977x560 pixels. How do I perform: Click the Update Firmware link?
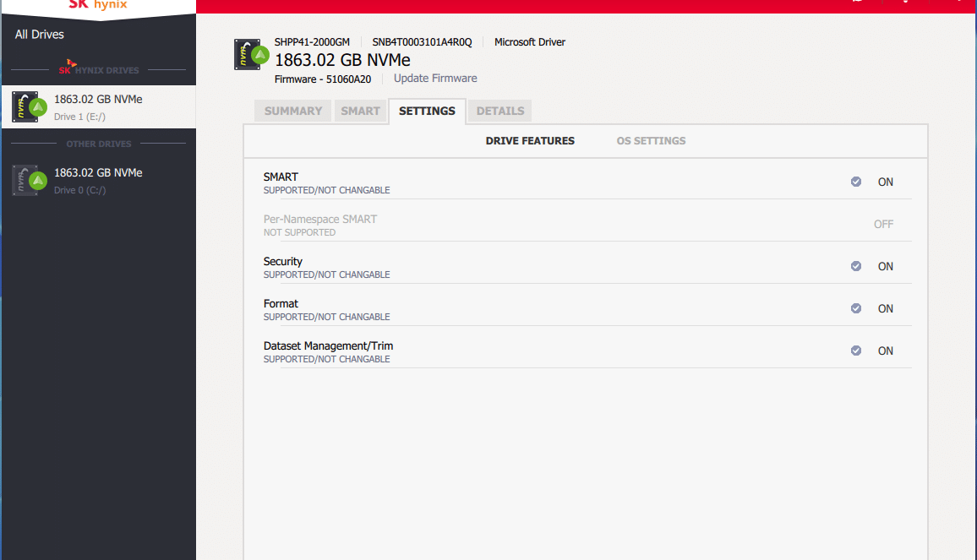435,79
